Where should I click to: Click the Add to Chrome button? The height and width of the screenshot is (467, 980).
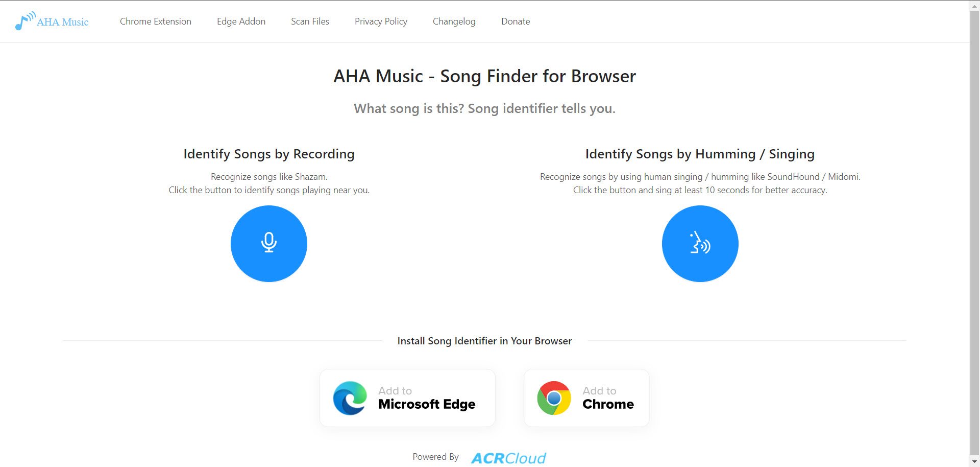click(x=586, y=398)
